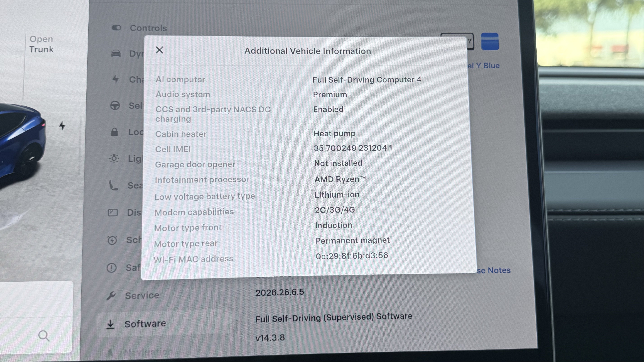Tap the 'Enabled' CCS charging value
Screen dimensions: 644x362
[329, 109]
